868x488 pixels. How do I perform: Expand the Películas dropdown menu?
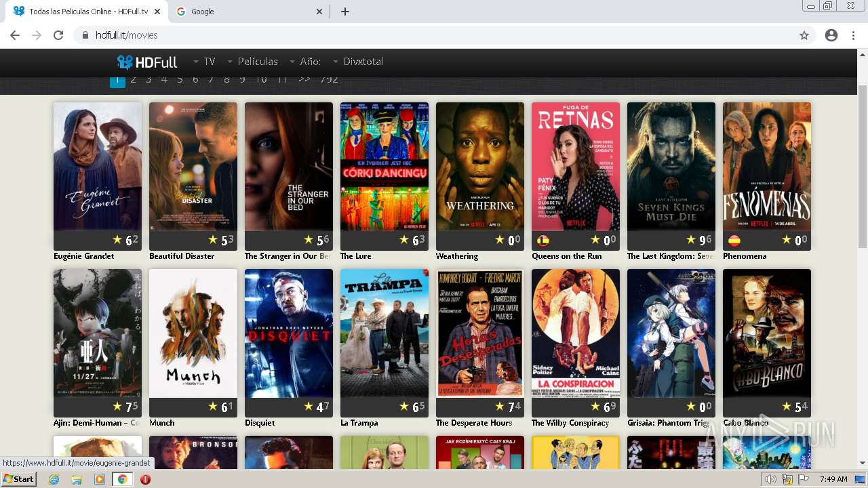252,62
